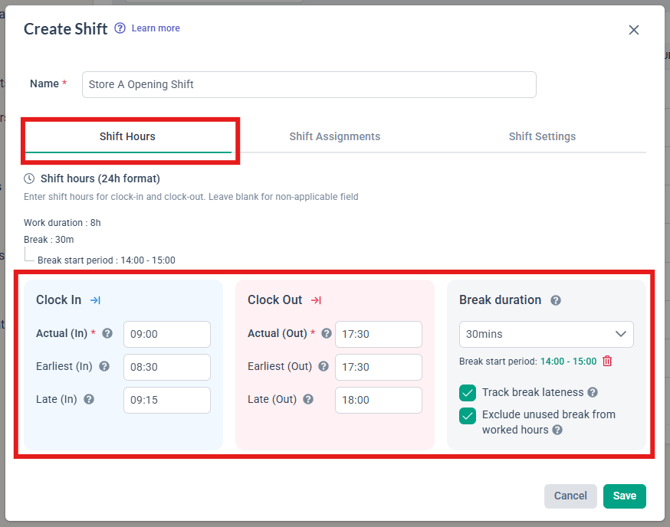Show help for Actual (In)
The image size is (670, 527).
coord(107,333)
